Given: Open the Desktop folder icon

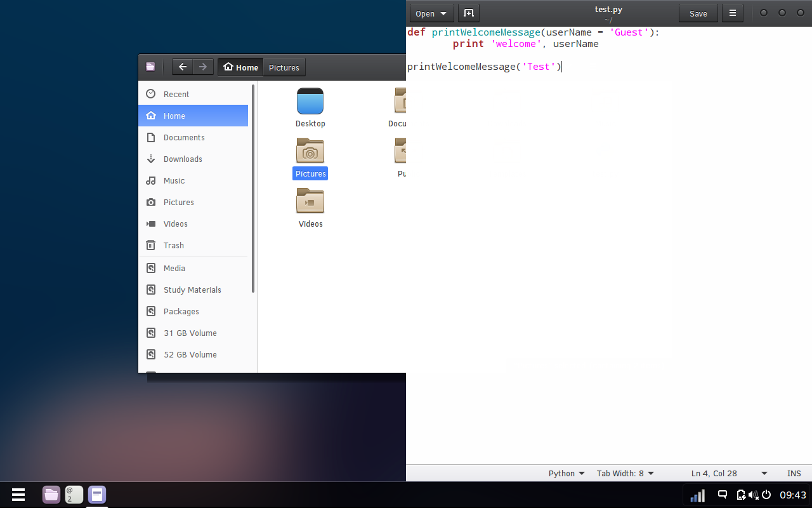Looking at the screenshot, I should pos(310,101).
